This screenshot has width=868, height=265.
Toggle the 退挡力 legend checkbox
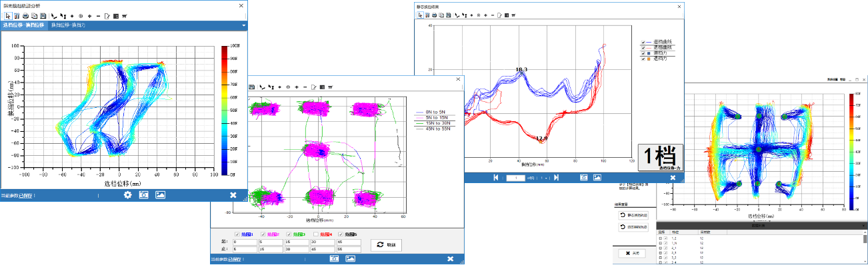[643, 59]
